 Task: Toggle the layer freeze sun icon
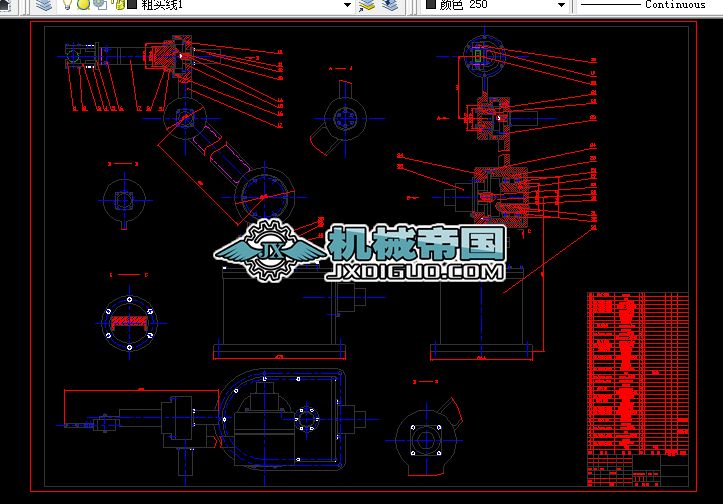coord(83,5)
